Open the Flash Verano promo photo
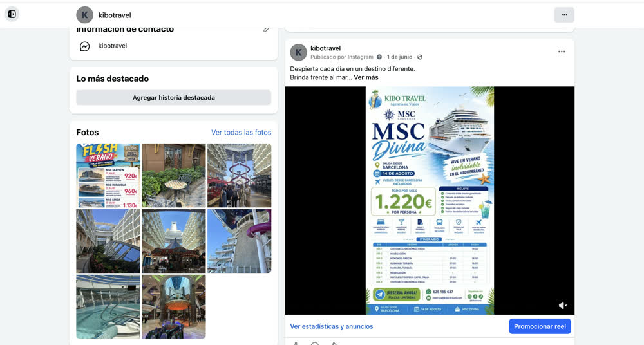Viewport: 644px width, 345px height. coord(108,175)
